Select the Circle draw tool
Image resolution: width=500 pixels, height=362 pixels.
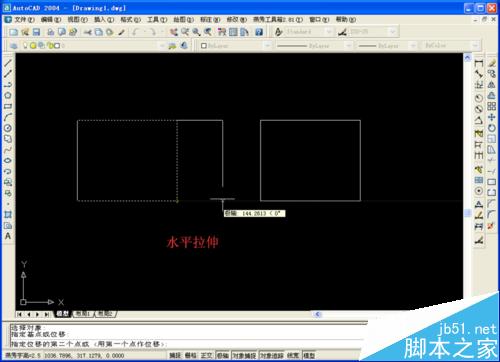tap(8, 128)
